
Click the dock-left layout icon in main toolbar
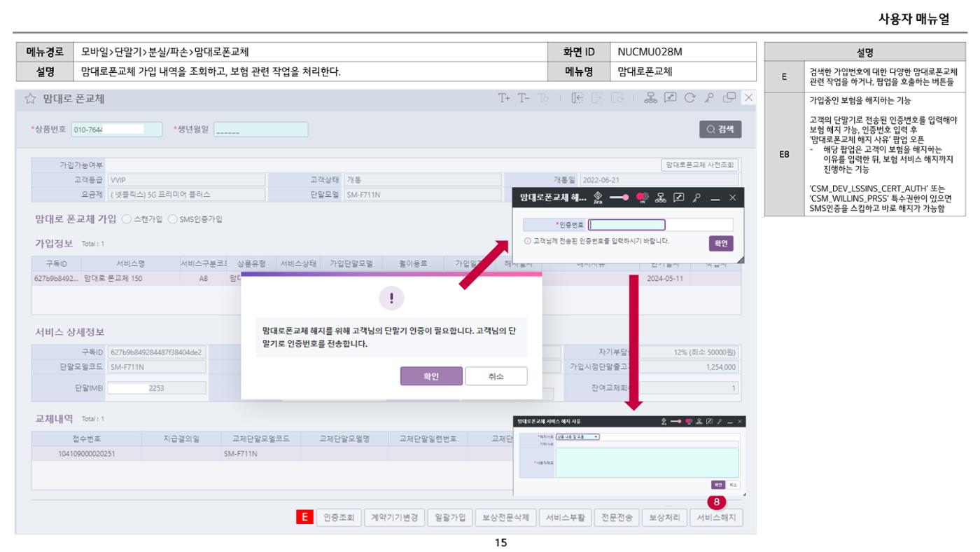tap(577, 98)
